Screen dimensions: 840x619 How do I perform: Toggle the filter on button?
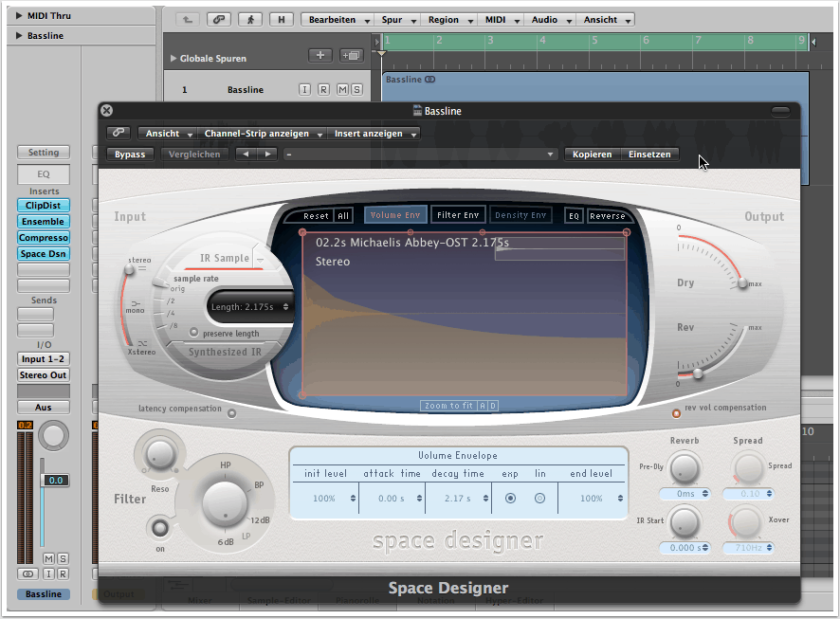tap(160, 528)
